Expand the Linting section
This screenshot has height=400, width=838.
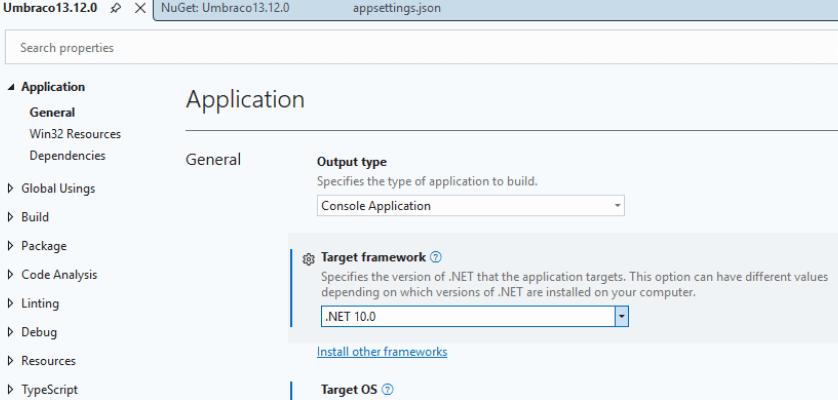coord(11,303)
